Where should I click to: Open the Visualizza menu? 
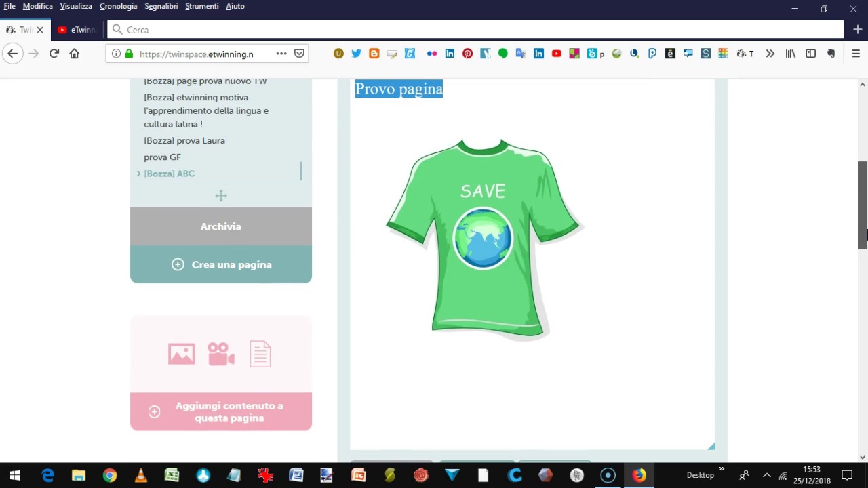point(76,6)
